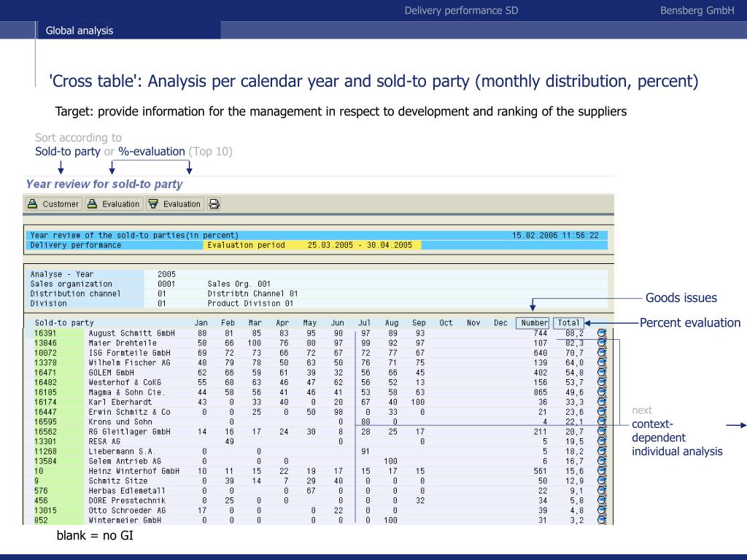Click the customer name Maier Drehteile
Viewport: 747px width, 560px height.
[x=123, y=343]
